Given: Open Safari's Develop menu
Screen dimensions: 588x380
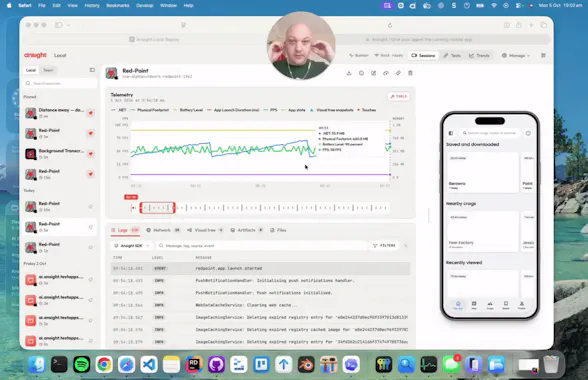Looking at the screenshot, I should click(144, 6).
